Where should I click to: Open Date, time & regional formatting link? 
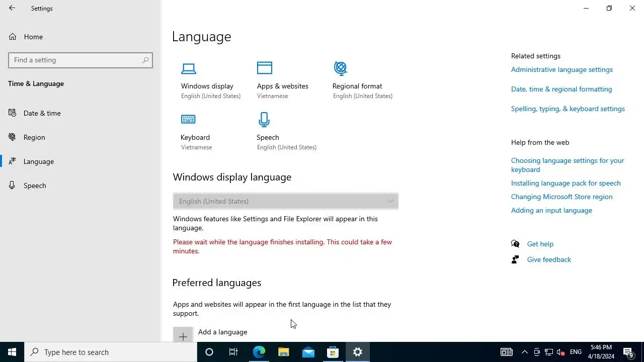(x=561, y=89)
